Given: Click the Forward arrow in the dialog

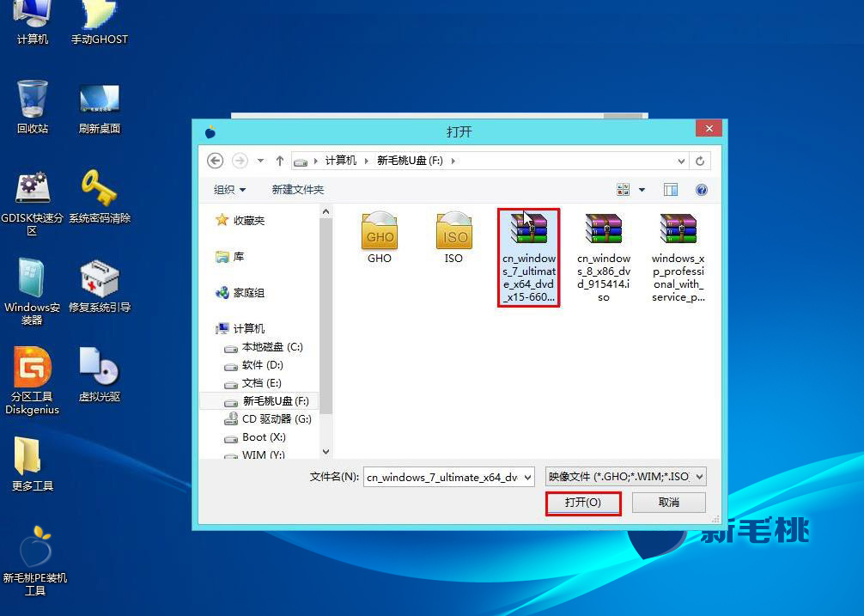Looking at the screenshot, I should click(240, 161).
